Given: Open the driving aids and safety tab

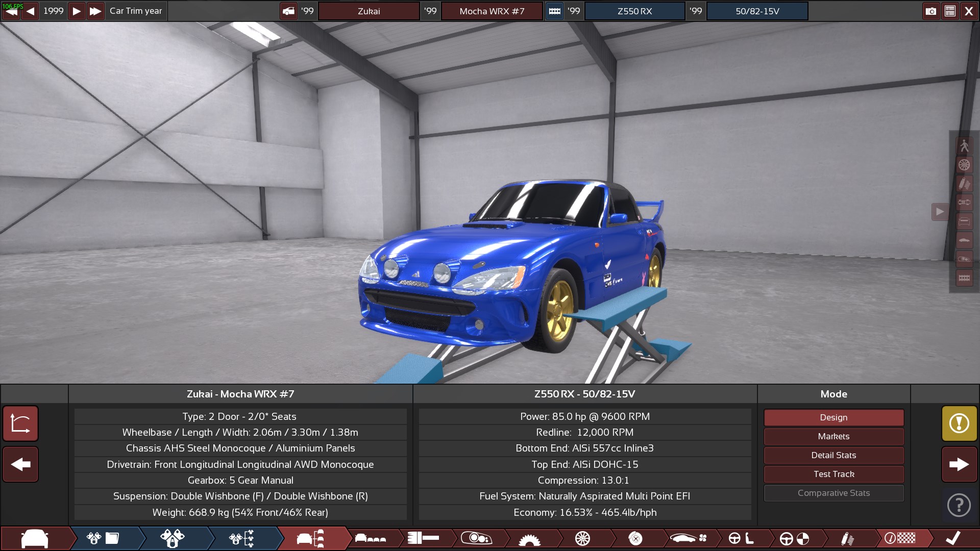Looking at the screenshot, I should tap(794, 538).
